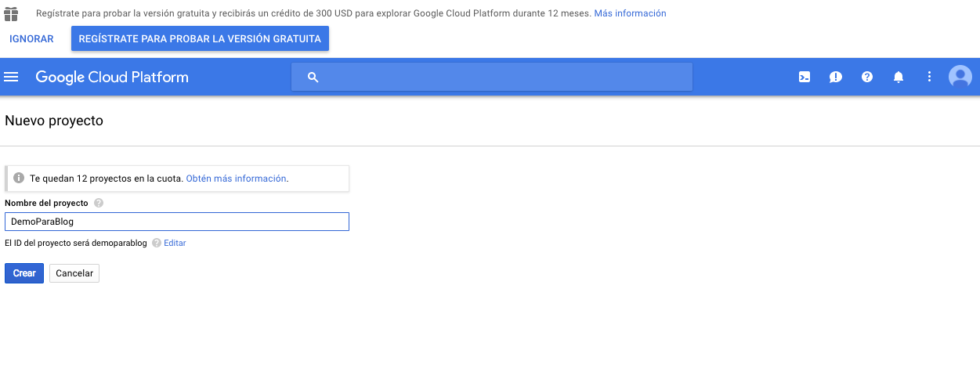Image resolution: width=980 pixels, height=379 pixels.
Task: Click the gift icon in promo banner
Action: (11, 13)
